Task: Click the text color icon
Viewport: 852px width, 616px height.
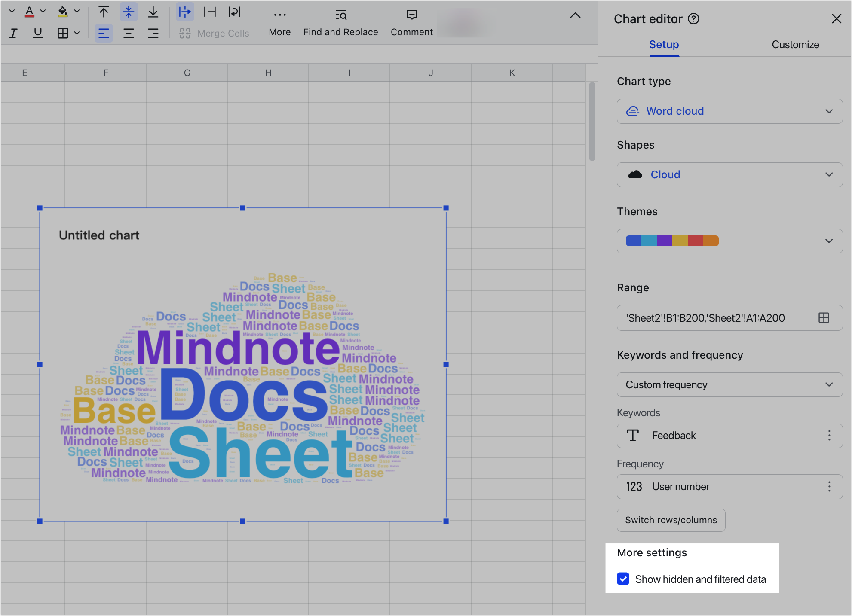Action: [29, 12]
